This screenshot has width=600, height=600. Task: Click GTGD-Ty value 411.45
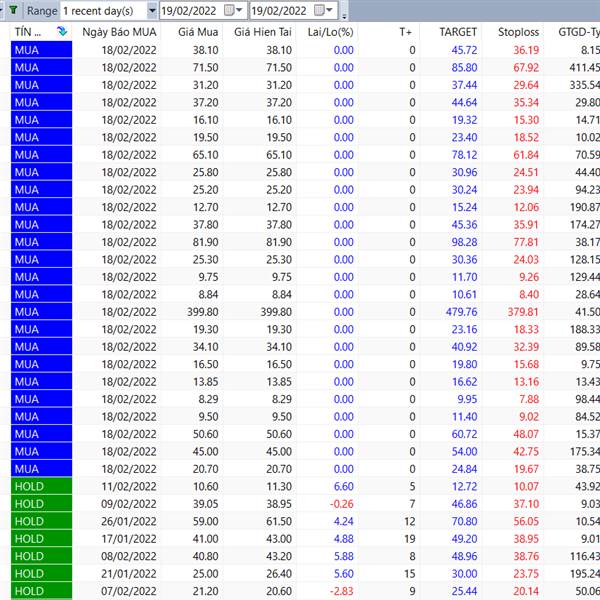tap(584, 68)
